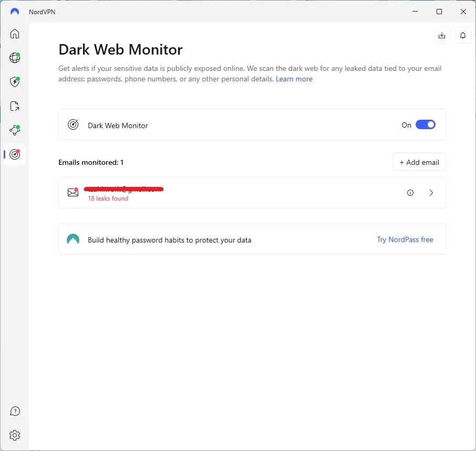The image size is (476, 451).
Task: Open the Home page from sidebar
Action: (x=15, y=34)
